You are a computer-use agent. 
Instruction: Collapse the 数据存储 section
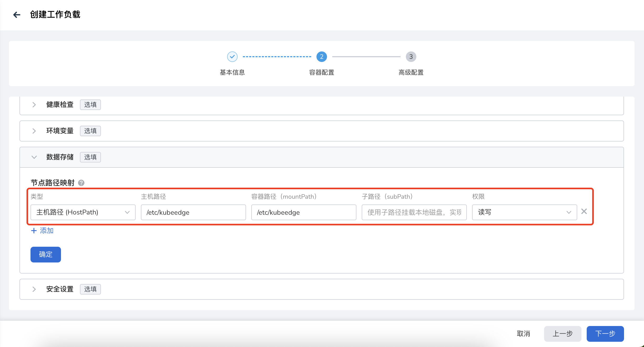pyautogui.click(x=34, y=157)
